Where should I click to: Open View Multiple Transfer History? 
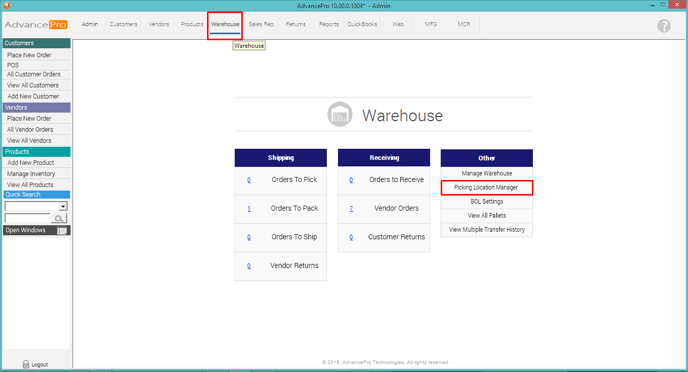[x=487, y=229]
